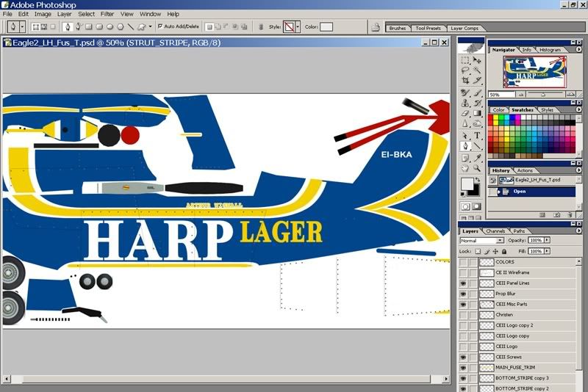588x392 pixels.
Task: Select the Clone Stamp tool
Action: click(465, 103)
